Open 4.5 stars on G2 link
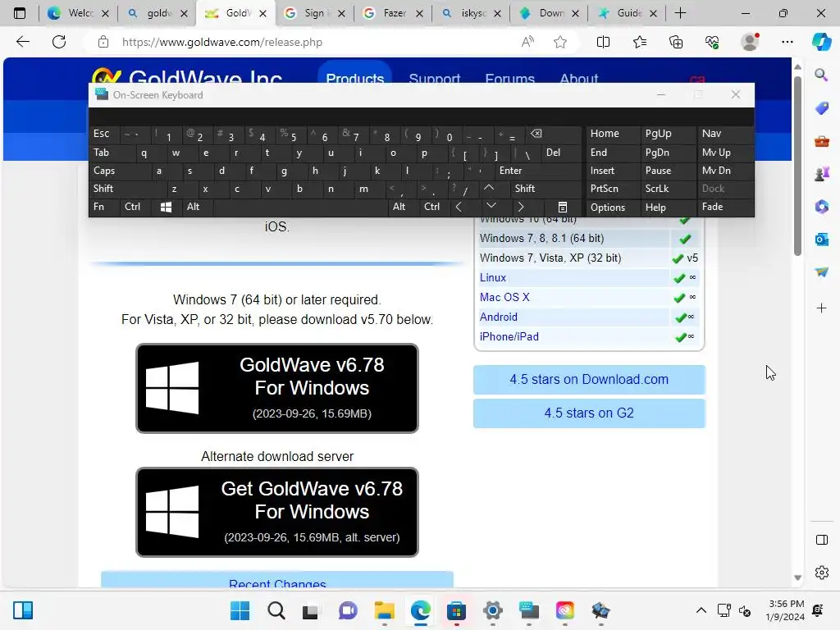The width and height of the screenshot is (840, 630). [589, 413]
